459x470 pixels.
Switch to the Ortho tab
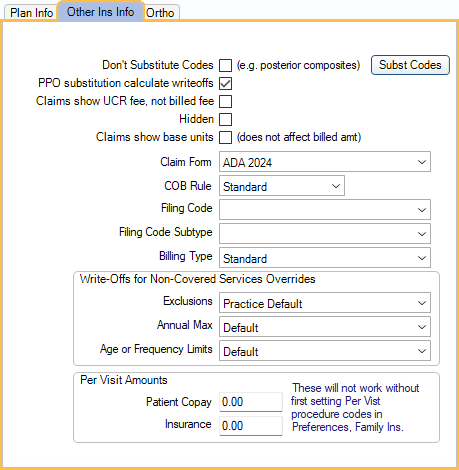160,13
